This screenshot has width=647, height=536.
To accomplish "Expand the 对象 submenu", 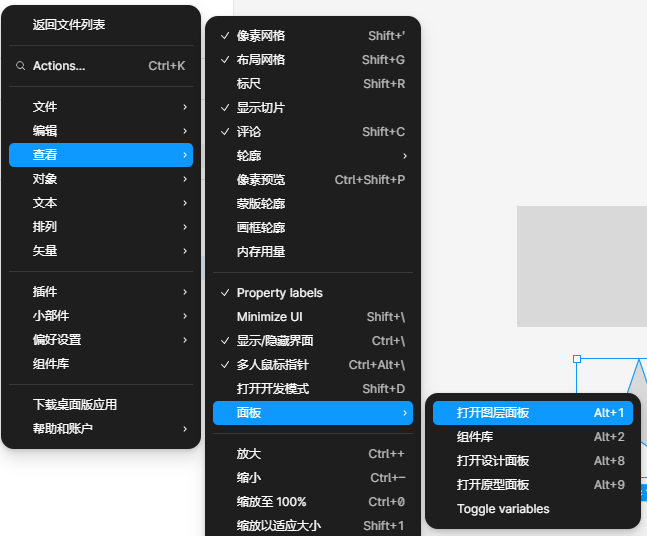I will coord(101,179).
